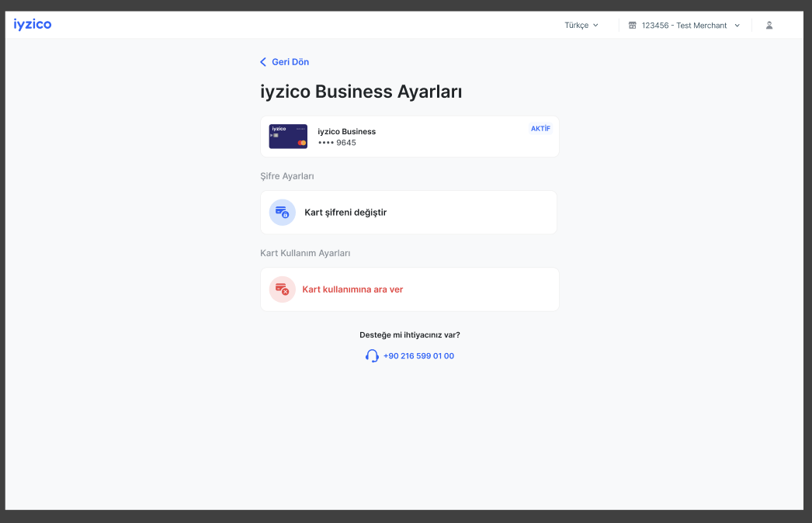
Task: Call support number +90 216 599 01 00
Action: [418, 356]
